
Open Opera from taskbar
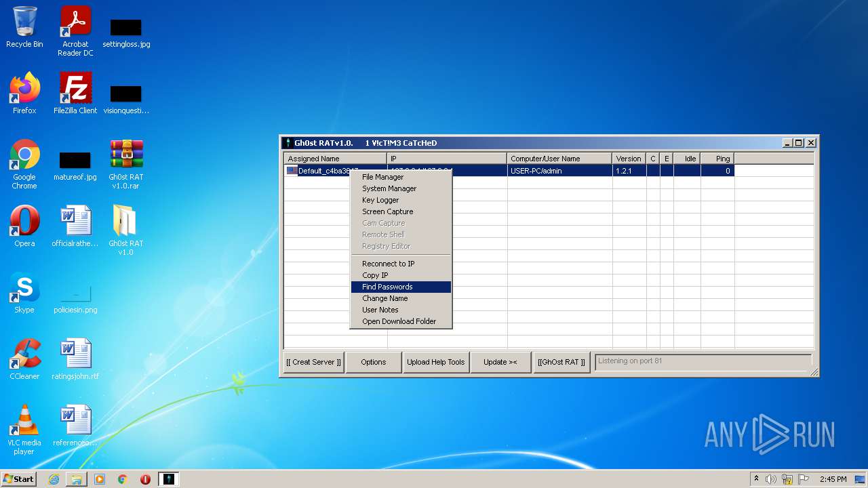click(x=145, y=479)
